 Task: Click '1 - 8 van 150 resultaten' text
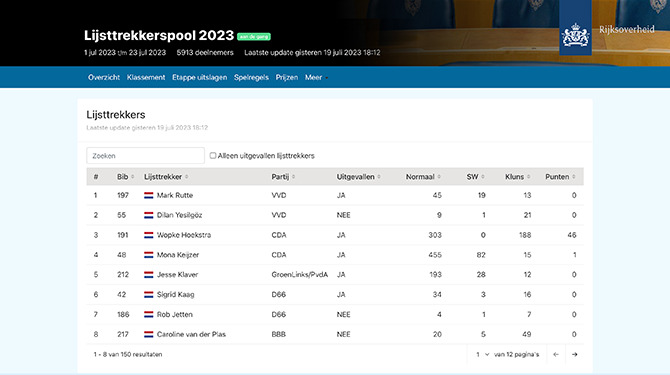coord(128,354)
